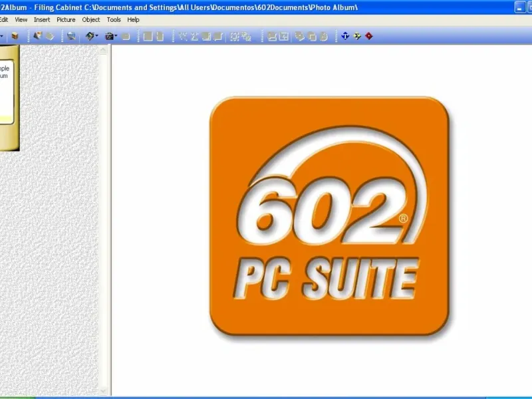Click the brown filing cabinet box icon
This screenshot has height=399, width=532.
[15, 36]
